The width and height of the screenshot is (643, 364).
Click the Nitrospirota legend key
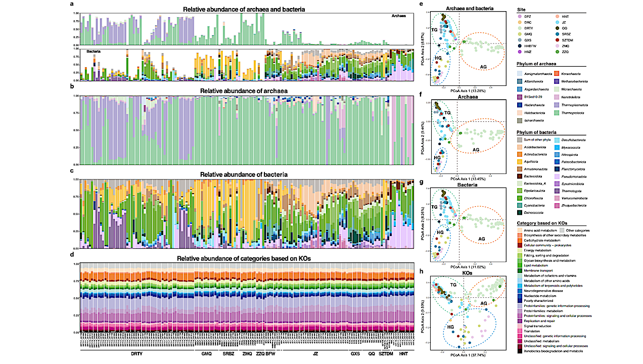tap(557, 155)
